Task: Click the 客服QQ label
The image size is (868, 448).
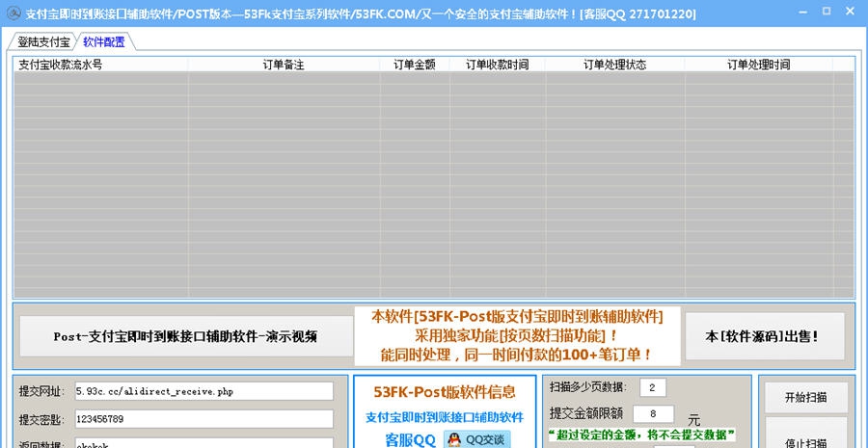Action: tap(410, 440)
